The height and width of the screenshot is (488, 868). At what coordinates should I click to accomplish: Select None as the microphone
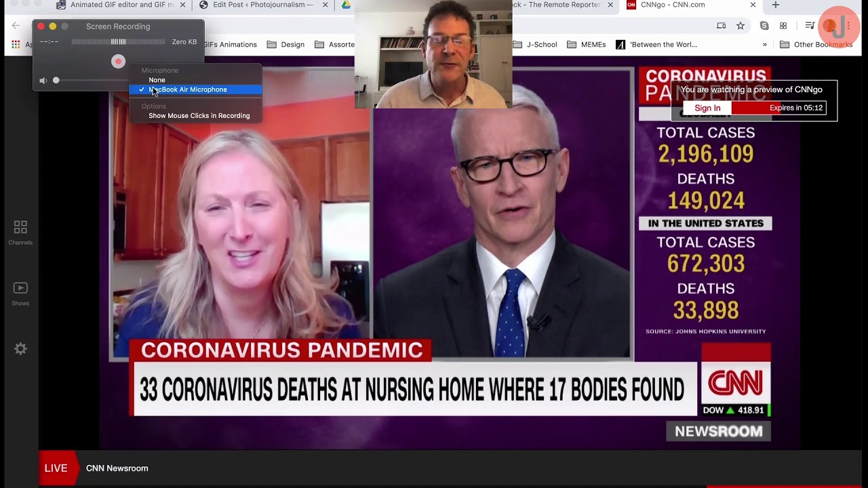(157, 80)
